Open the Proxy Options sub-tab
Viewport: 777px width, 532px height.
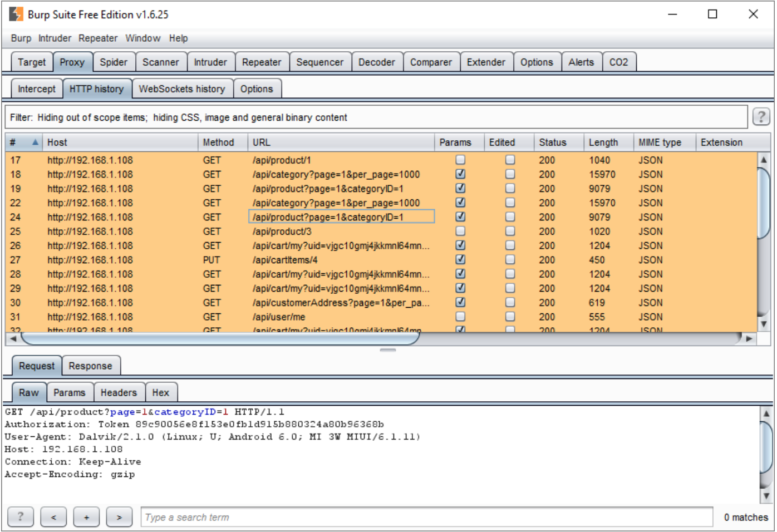(257, 88)
